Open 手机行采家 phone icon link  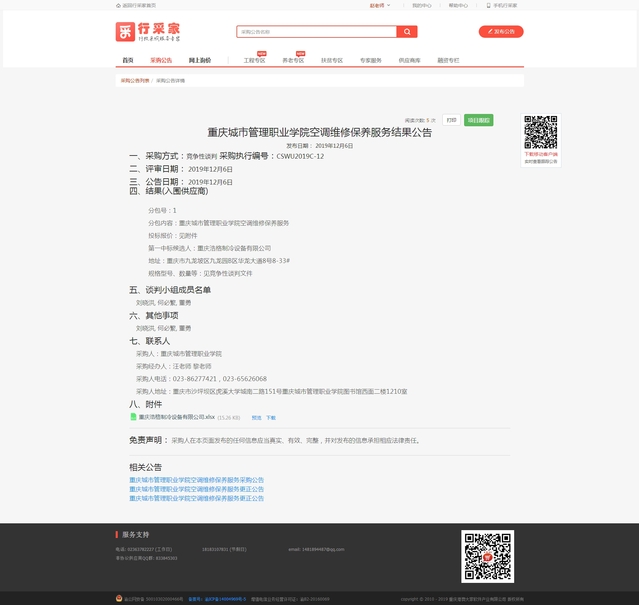click(x=502, y=6)
